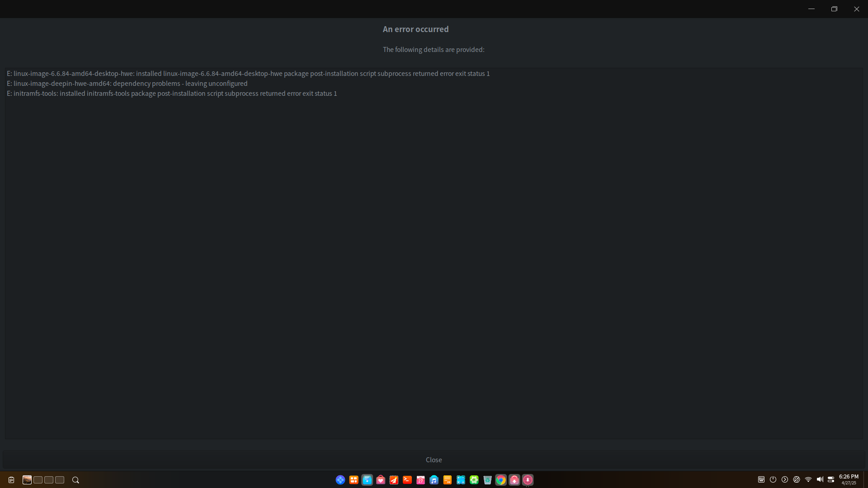Open the blue mail app in the dock

[x=367, y=480]
